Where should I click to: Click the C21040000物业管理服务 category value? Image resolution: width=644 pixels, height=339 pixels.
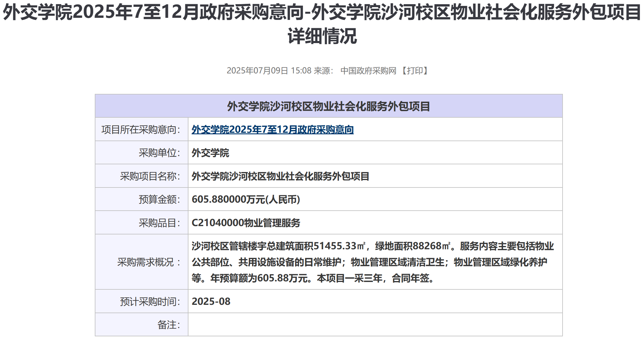click(x=245, y=223)
